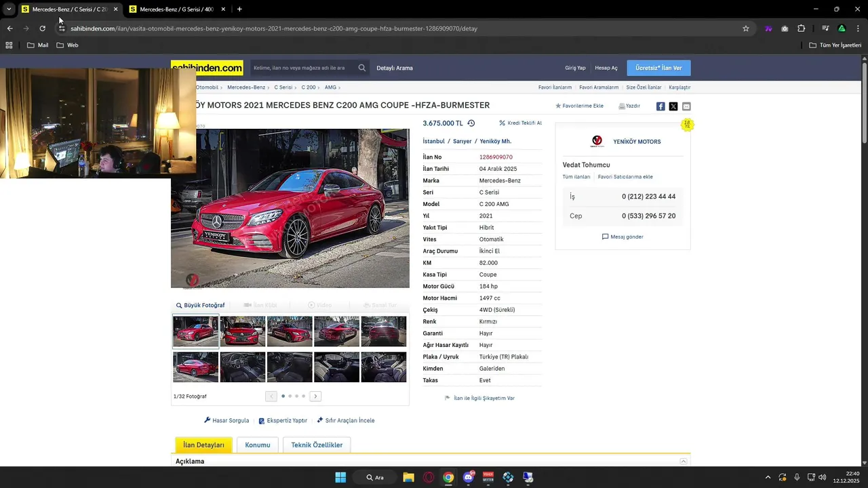Click Yazdır to print the listing
This screenshot has height=488, width=868.
[x=629, y=106]
